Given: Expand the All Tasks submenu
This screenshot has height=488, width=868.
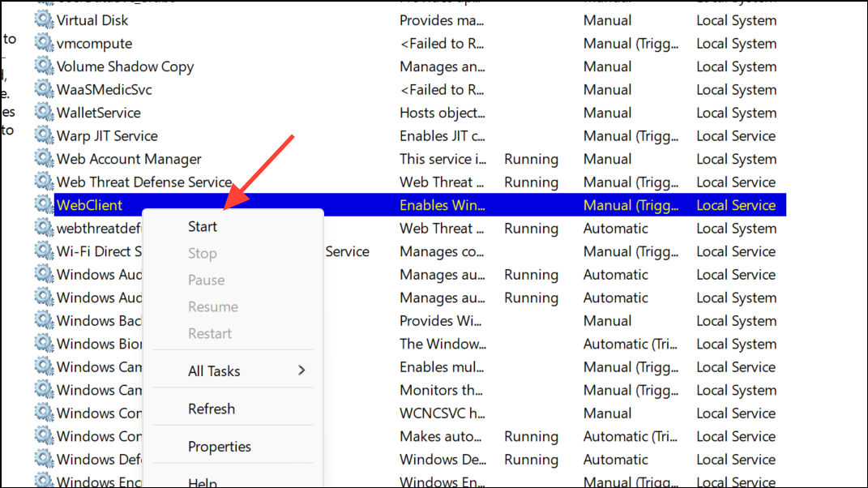Looking at the screenshot, I should (214, 371).
